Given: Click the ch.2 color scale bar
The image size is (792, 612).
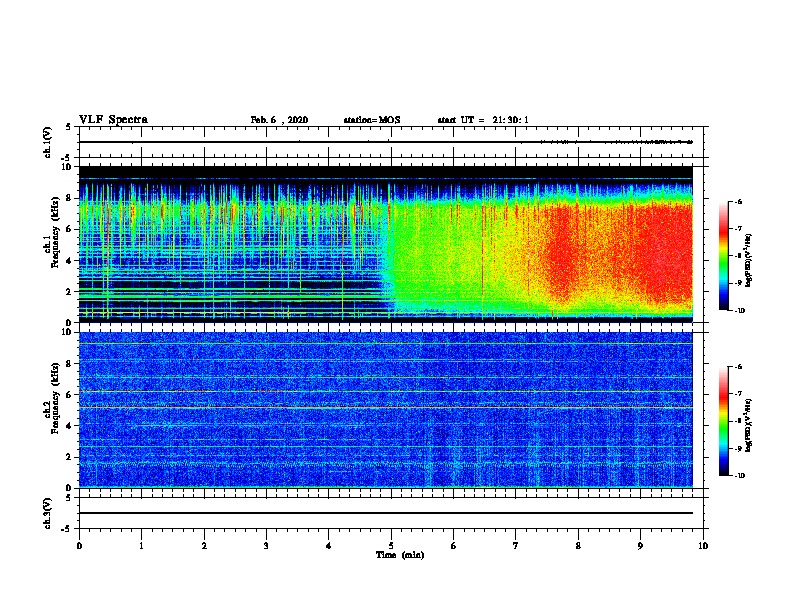Looking at the screenshot, I should click(x=723, y=421).
